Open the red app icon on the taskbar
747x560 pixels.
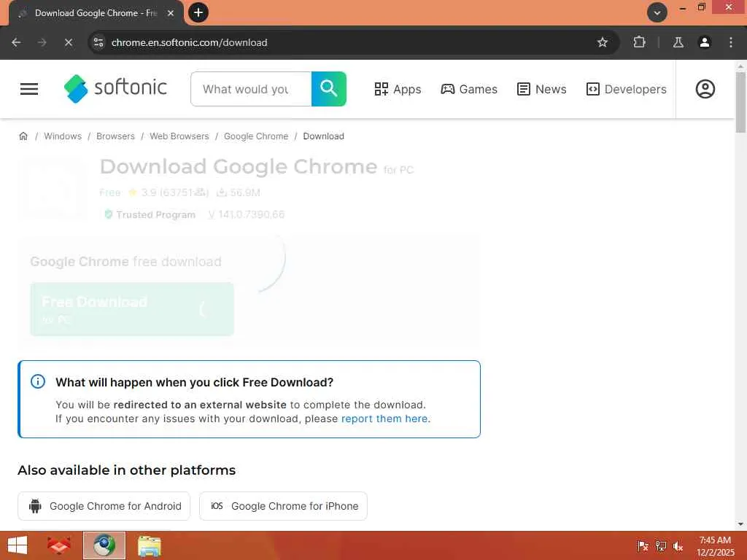pyautogui.click(x=59, y=545)
